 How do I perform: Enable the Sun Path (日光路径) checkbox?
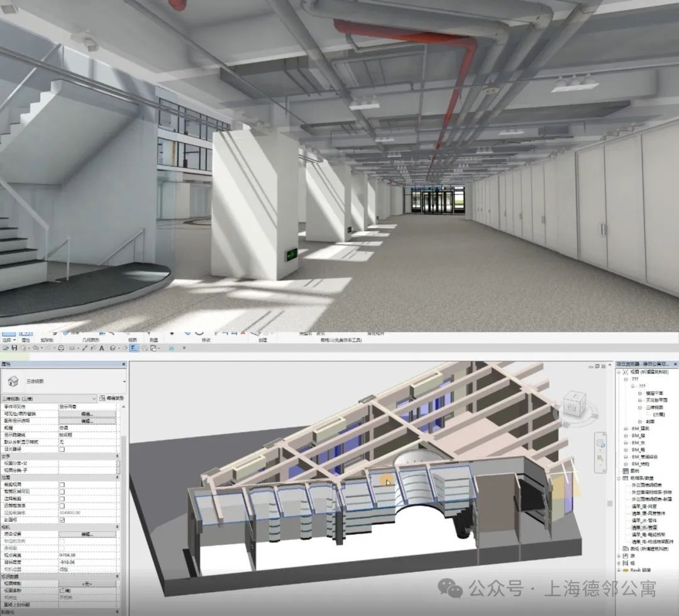(62, 449)
